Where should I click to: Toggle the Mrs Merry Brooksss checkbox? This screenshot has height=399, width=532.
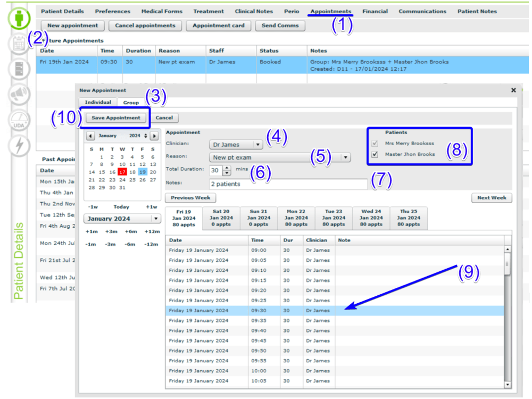[x=375, y=143]
